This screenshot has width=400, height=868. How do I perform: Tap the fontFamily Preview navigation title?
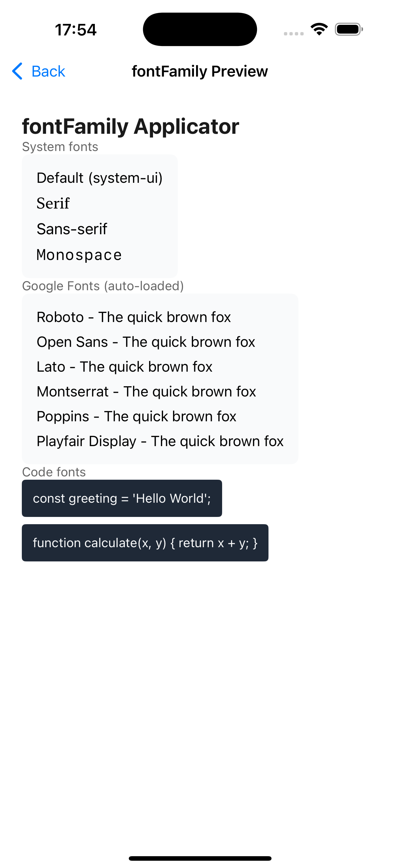click(x=200, y=71)
